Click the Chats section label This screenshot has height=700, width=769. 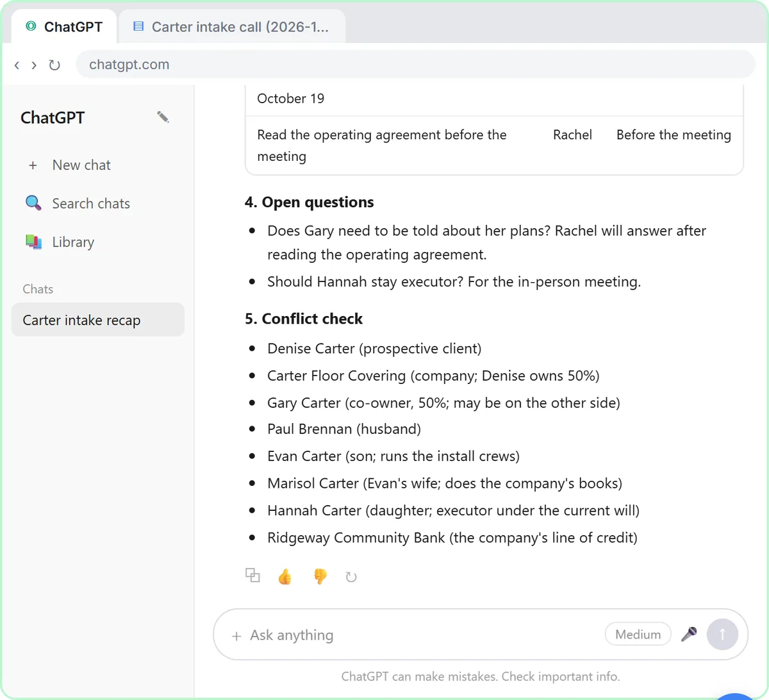38,289
